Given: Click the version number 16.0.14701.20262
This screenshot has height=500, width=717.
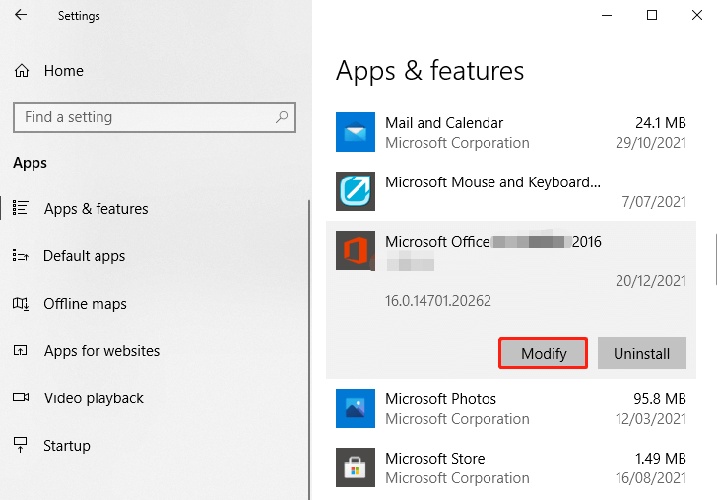Looking at the screenshot, I should tap(438, 301).
